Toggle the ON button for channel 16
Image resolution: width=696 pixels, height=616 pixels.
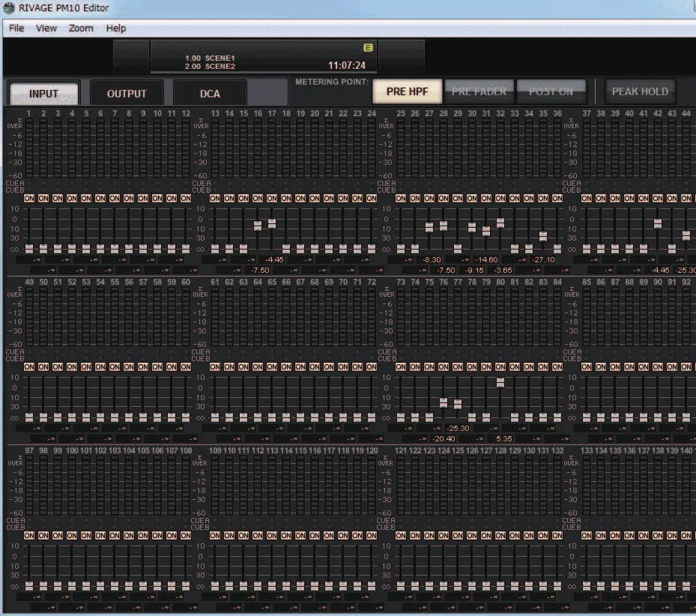click(x=258, y=199)
